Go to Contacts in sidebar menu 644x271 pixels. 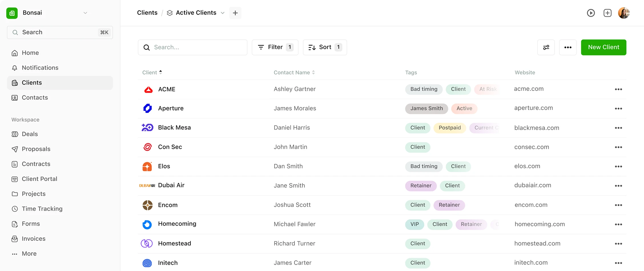pyautogui.click(x=35, y=97)
